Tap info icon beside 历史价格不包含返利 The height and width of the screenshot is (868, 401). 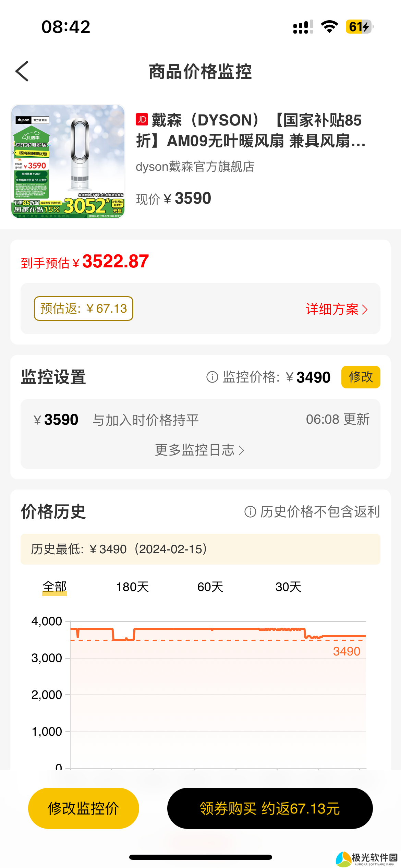tap(250, 512)
